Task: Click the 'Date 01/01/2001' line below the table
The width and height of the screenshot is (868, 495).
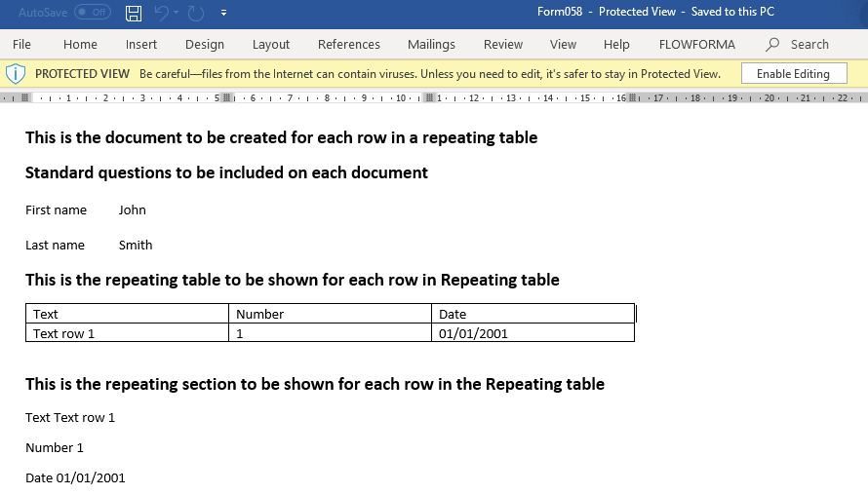Action: 75,477
